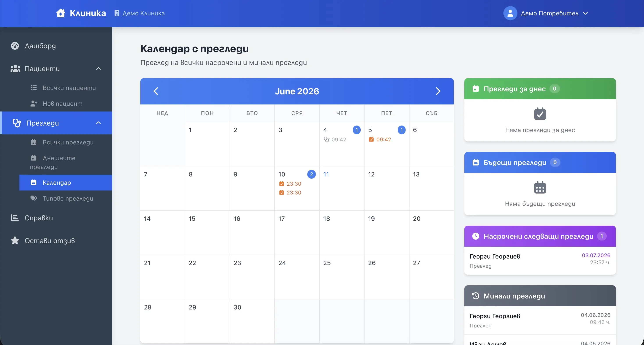Go to the next month
Screen dimensions: 644x345
438,91
